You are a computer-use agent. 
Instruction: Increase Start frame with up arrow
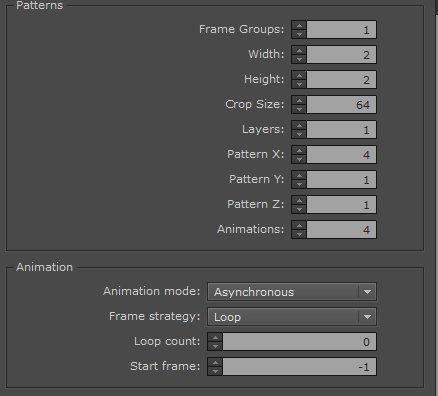pyautogui.click(x=215, y=362)
